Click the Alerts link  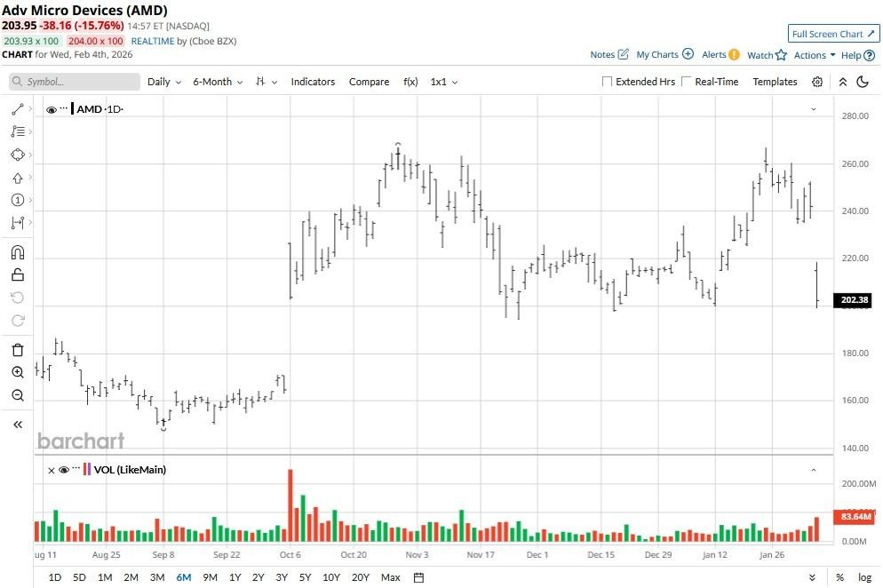click(713, 55)
